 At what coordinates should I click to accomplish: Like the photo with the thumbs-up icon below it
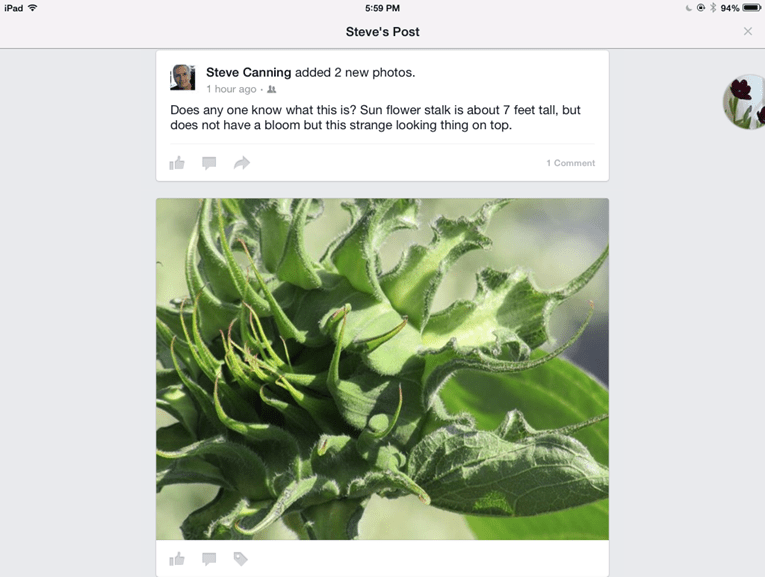click(177, 559)
